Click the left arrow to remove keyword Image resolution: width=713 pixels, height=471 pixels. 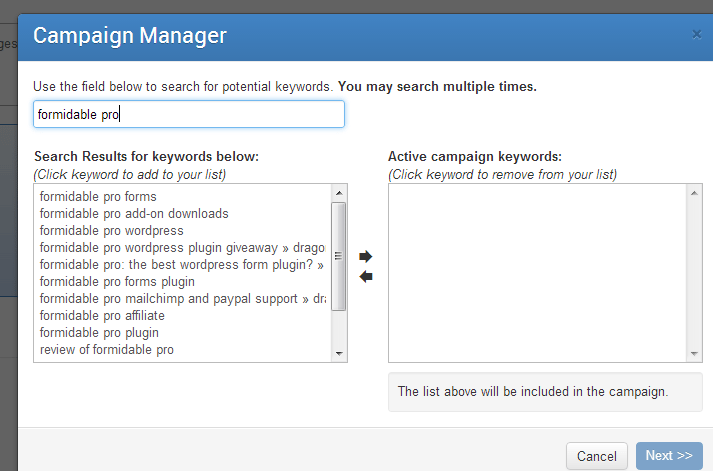pyautogui.click(x=366, y=276)
